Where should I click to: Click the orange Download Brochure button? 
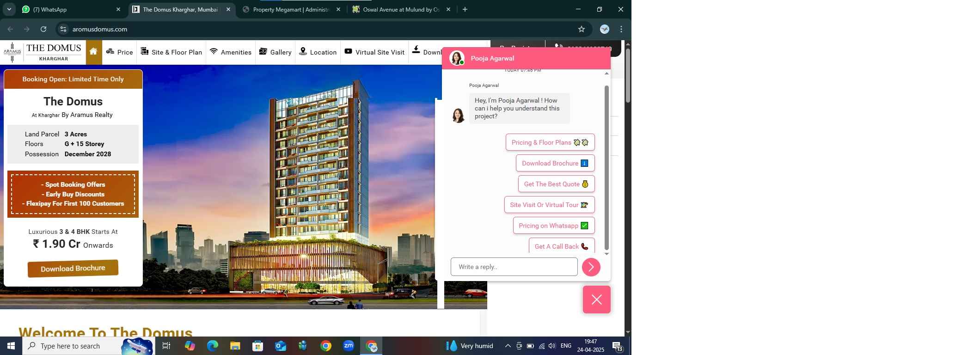[73, 269]
